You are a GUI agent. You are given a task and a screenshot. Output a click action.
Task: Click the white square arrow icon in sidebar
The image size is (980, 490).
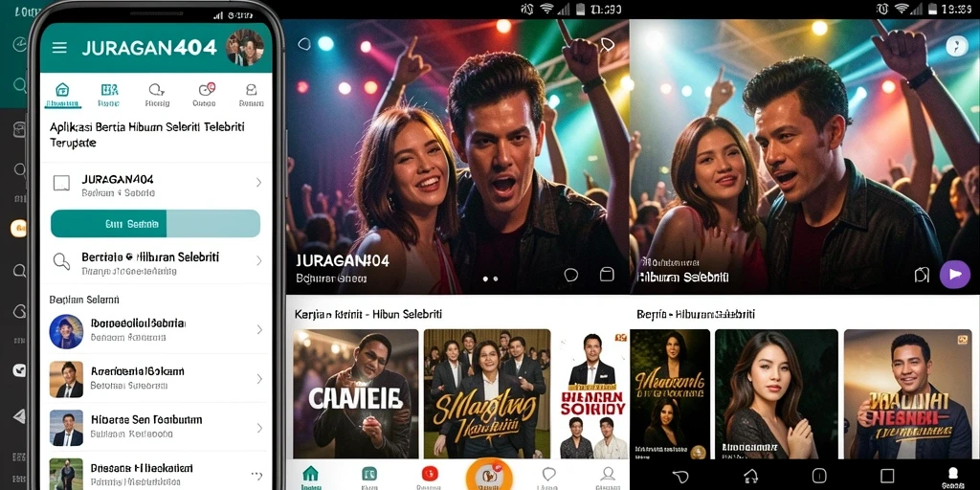pos(19,370)
